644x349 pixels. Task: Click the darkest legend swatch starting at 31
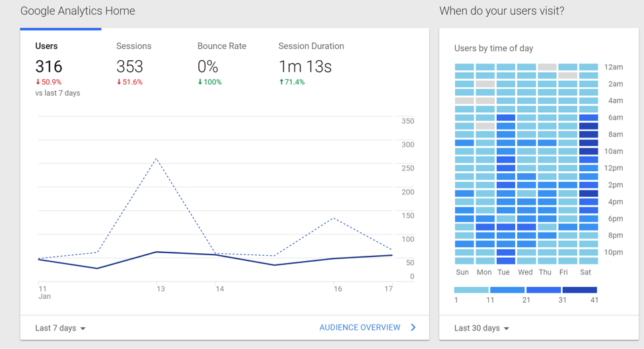[x=579, y=290]
